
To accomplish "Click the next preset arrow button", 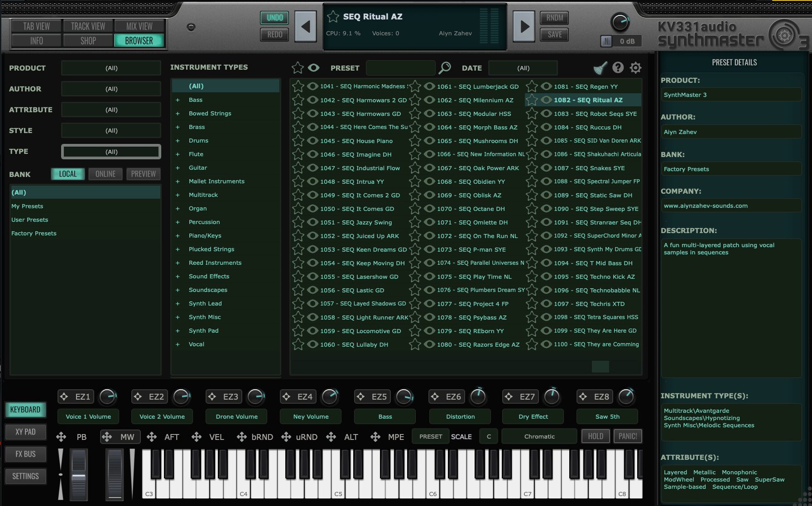I will [x=524, y=27].
